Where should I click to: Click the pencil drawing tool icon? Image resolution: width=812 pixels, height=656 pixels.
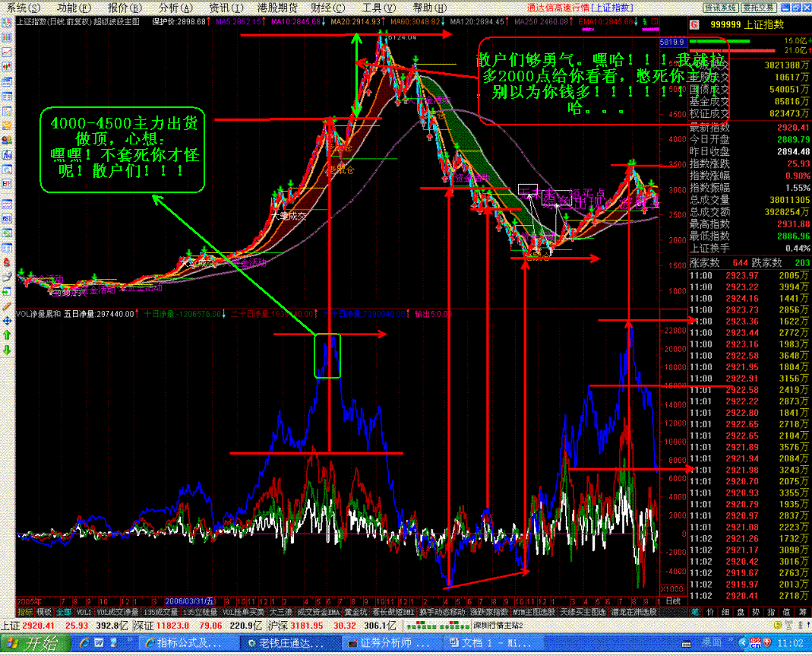7,306
